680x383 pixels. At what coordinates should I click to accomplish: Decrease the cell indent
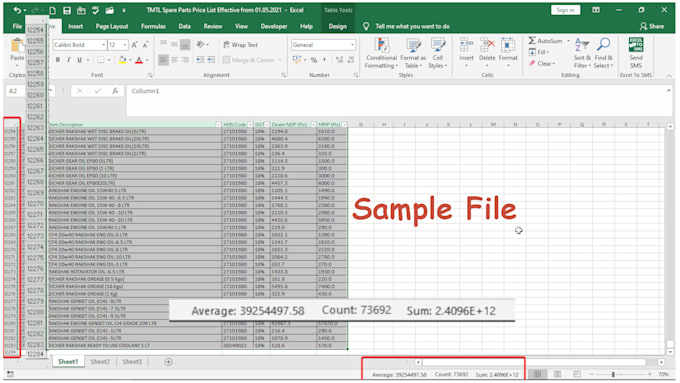[x=200, y=60]
